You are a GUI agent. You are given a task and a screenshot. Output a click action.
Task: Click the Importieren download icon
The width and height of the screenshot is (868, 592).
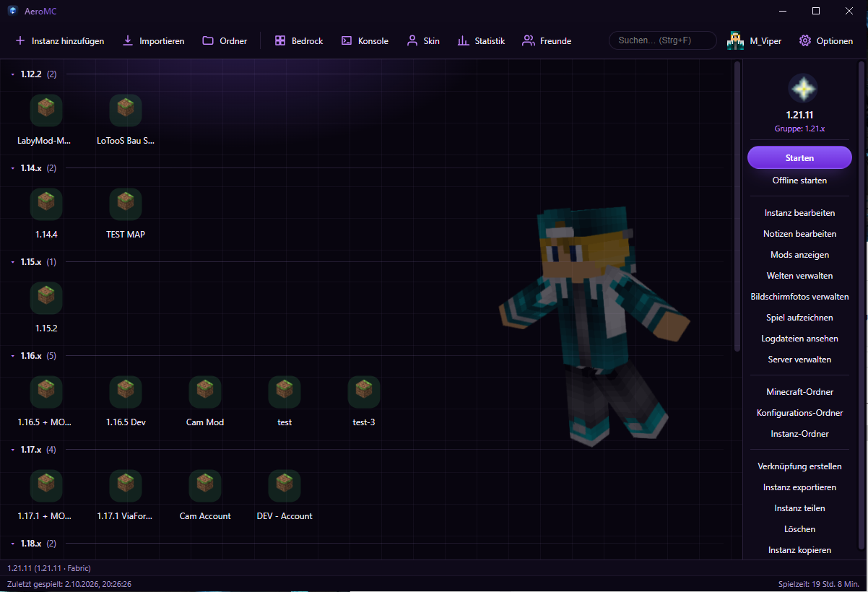click(x=128, y=41)
